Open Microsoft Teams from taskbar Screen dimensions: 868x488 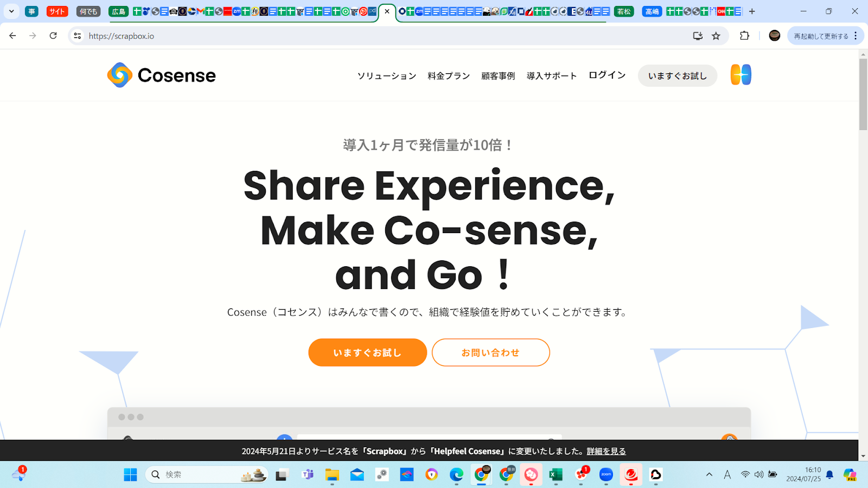pyautogui.click(x=308, y=474)
